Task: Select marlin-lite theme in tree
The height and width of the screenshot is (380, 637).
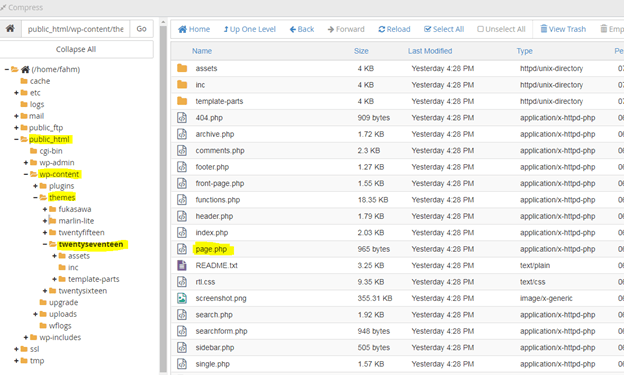Action: click(x=76, y=221)
